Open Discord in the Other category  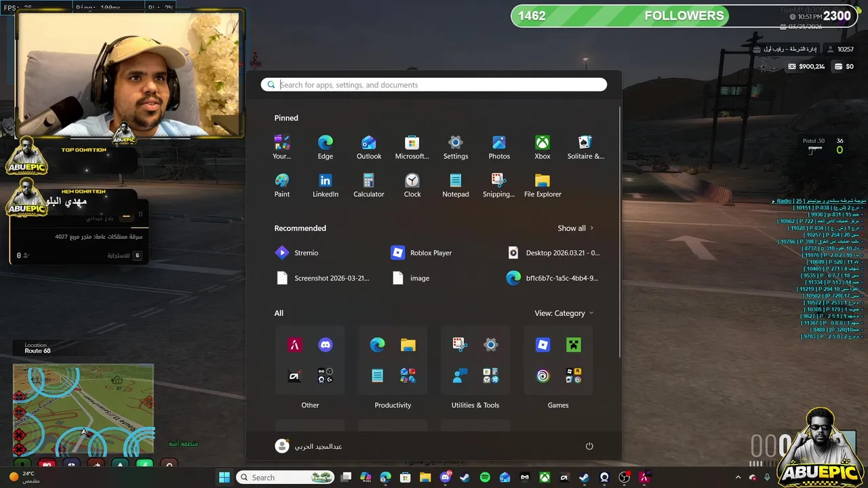pos(325,345)
